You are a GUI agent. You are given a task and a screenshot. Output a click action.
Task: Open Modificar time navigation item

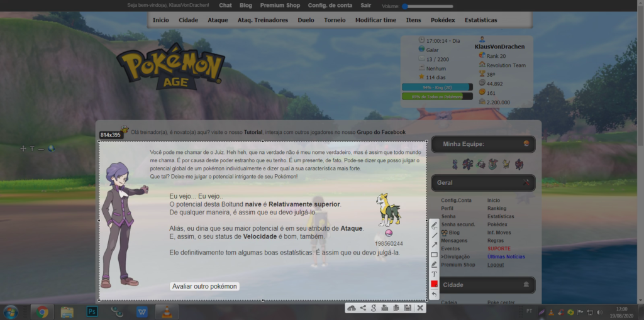click(376, 20)
